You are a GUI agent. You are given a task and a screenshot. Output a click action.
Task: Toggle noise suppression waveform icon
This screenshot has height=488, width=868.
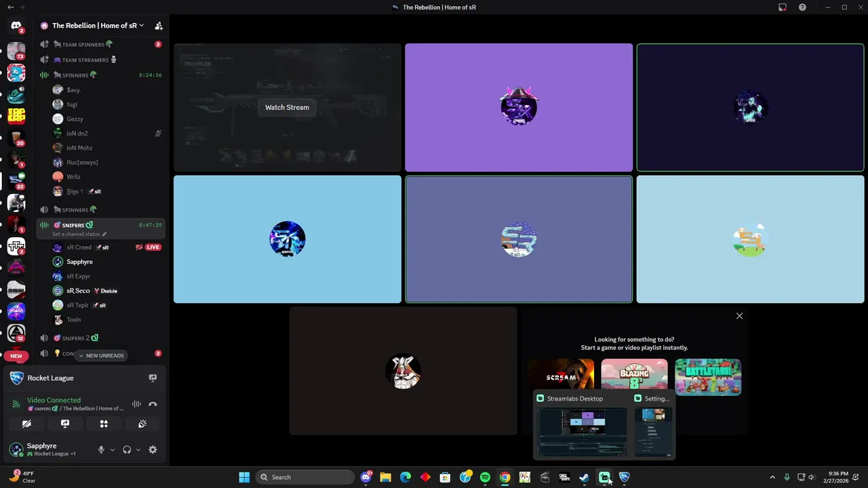[x=136, y=404]
